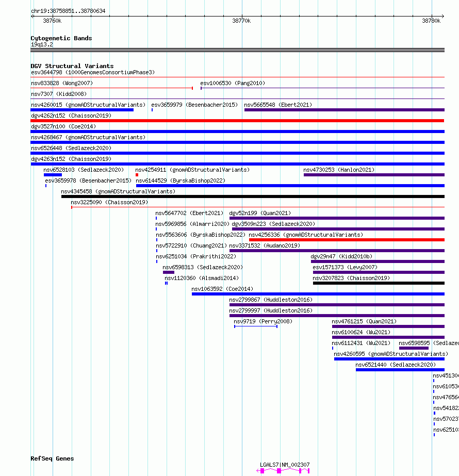Screen dimensions: 459x476
Task: Click the red dgv4262n152 (Chaisson2019) bar
Action: click(x=237, y=121)
